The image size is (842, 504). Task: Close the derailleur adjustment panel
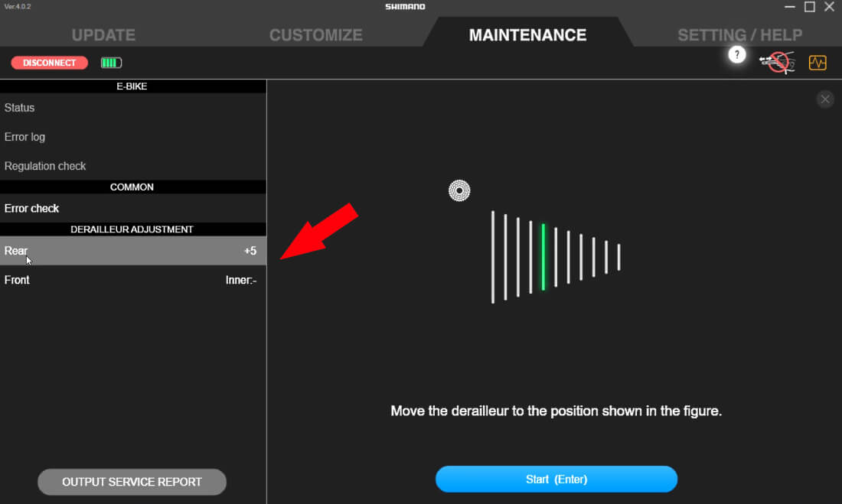(x=825, y=99)
